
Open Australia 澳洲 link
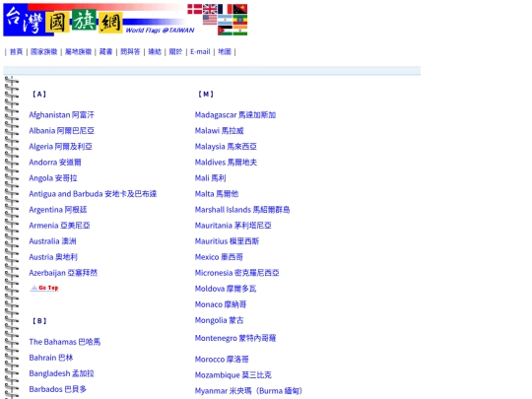click(52, 241)
